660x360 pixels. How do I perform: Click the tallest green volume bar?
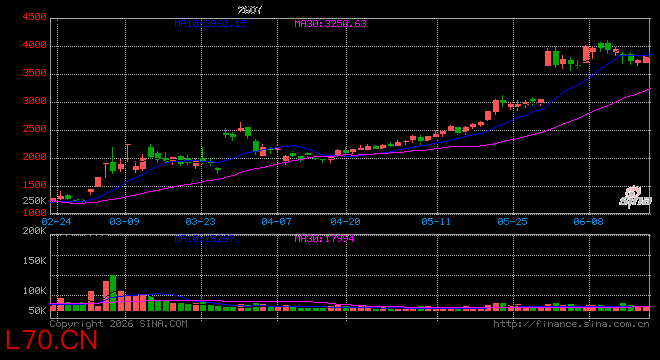tap(113, 293)
